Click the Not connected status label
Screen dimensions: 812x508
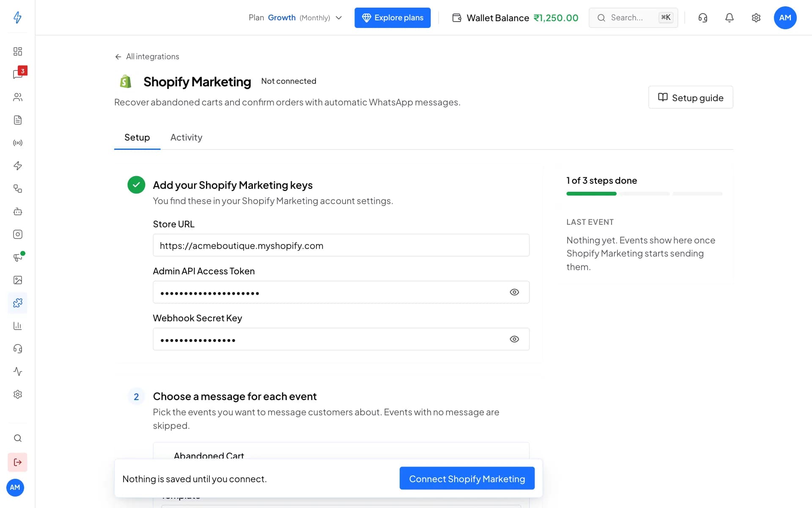[288, 81]
